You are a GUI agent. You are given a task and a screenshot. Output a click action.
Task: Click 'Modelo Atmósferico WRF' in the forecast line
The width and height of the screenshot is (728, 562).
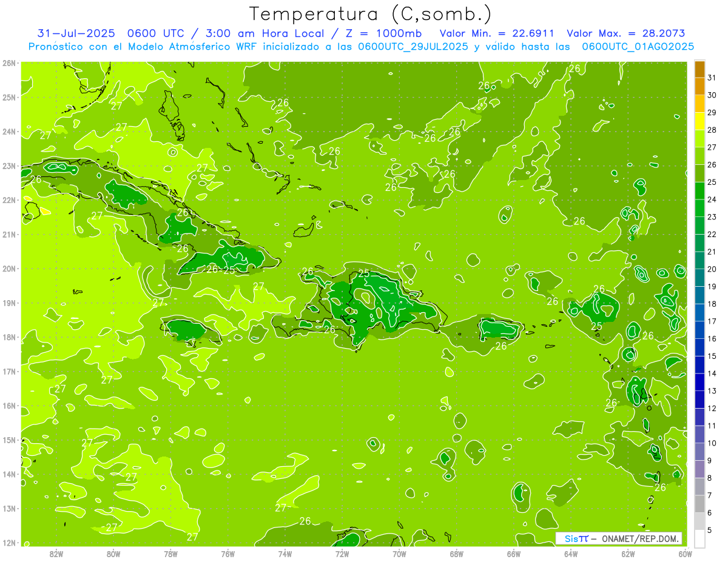click(x=190, y=47)
